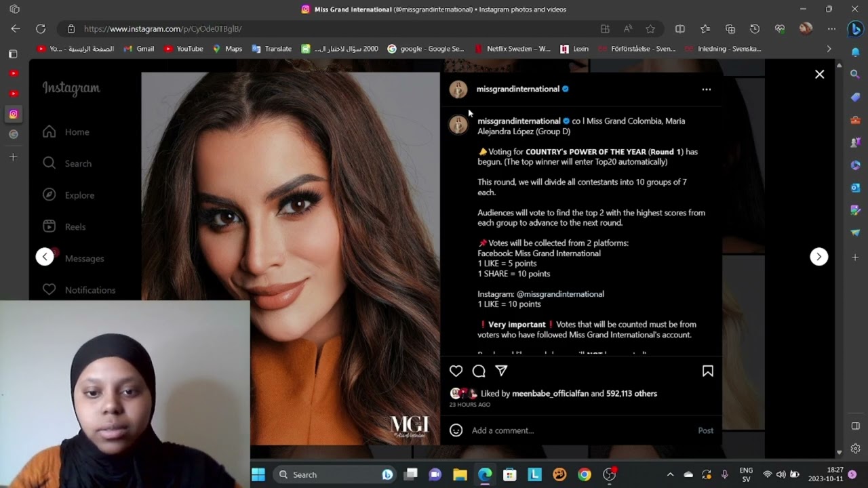Viewport: 868px width, 488px height.
Task: Show hidden system tray icons
Action: (x=670, y=474)
